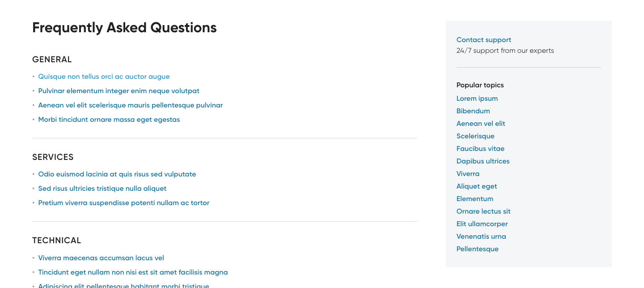
Task: Visit the Dapibus ultrices topic
Action: [483, 161]
